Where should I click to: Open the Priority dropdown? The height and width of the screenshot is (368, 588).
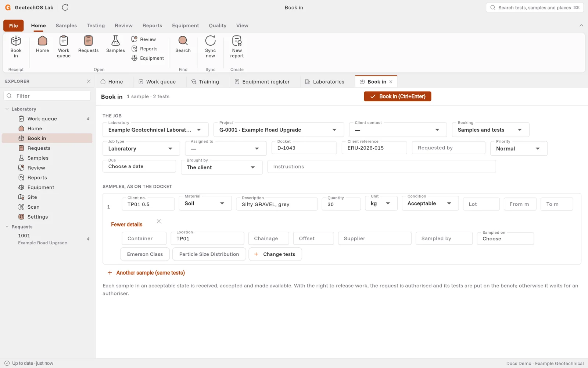(x=519, y=149)
